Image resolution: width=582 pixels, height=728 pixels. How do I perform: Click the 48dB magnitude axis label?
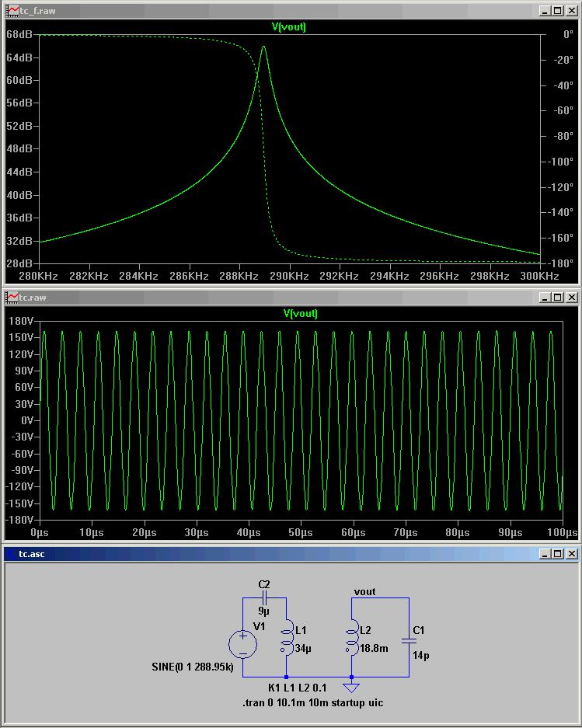(x=19, y=149)
